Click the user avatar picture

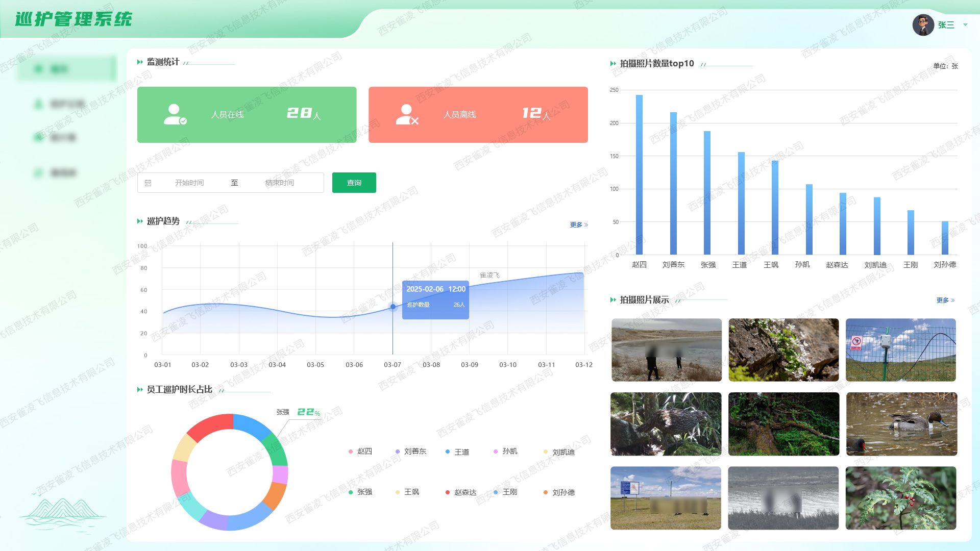[x=923, y=25]
